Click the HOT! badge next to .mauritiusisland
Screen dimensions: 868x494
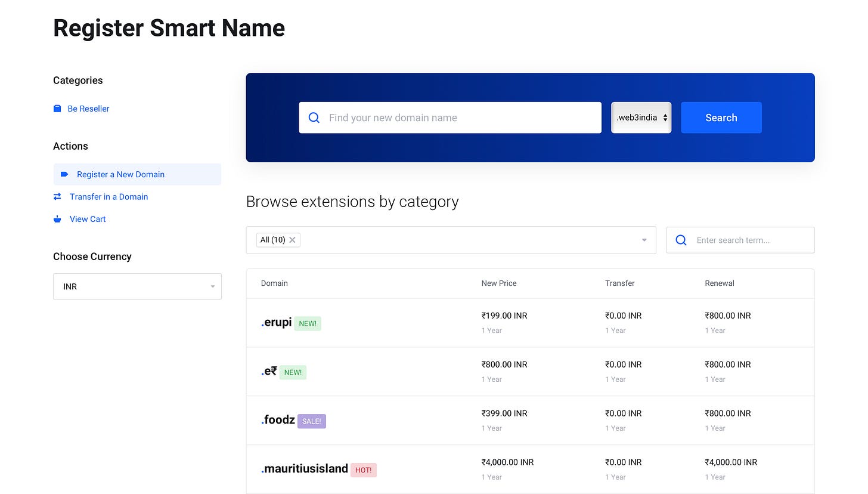pos(364,470)
